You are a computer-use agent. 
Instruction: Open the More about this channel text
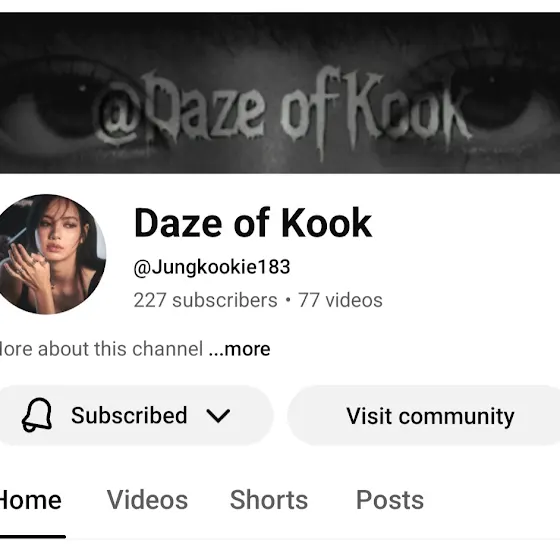[x=101, y=349]
